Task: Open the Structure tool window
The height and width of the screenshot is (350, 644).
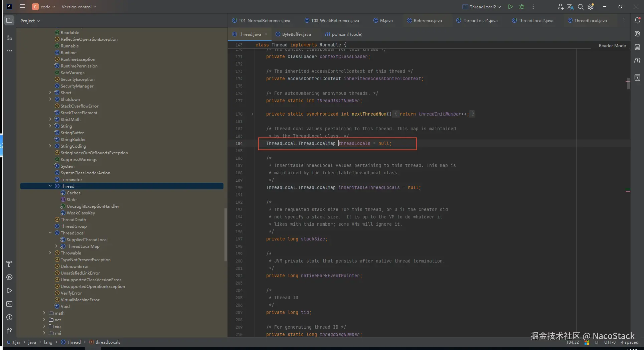Action: (9, 37)
